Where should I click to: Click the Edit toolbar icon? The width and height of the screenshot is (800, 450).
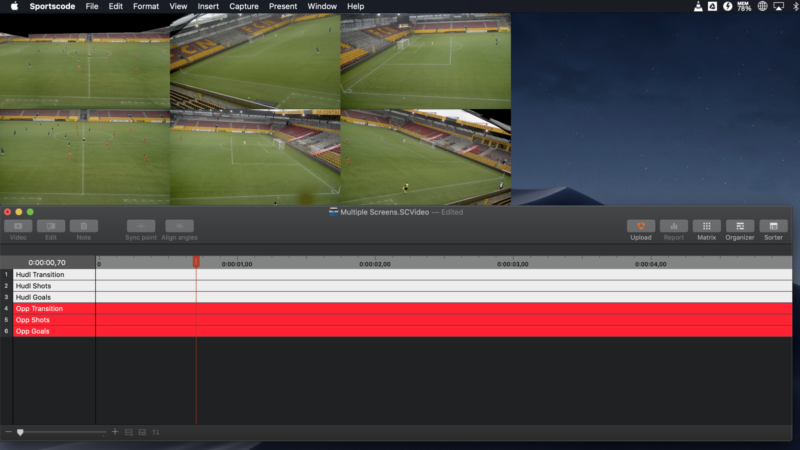(x=51, y=226)
